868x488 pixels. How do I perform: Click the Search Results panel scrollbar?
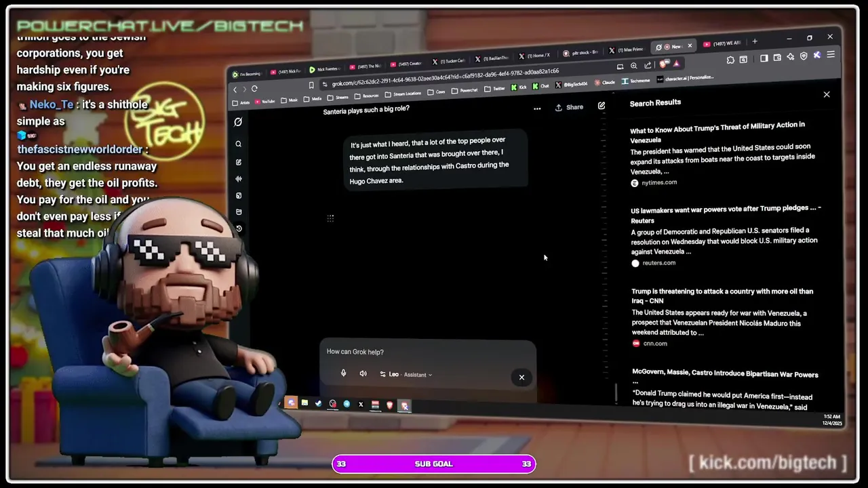(x=616, y=393)
